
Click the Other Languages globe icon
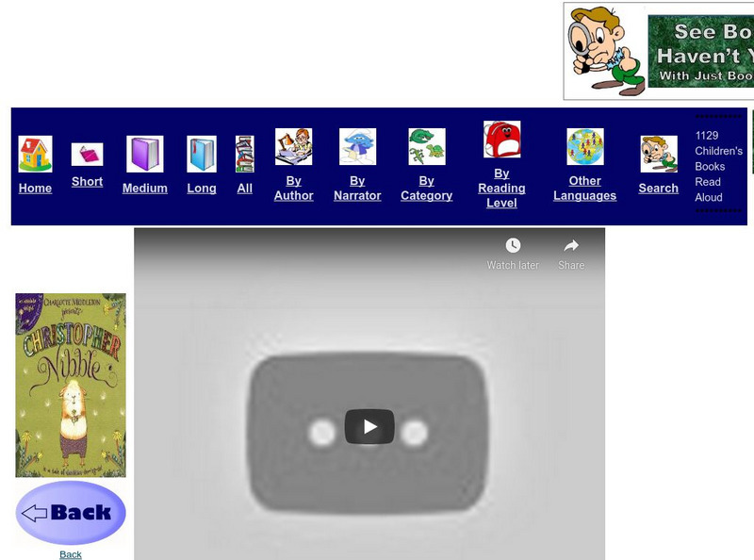[x=584, y=147]
